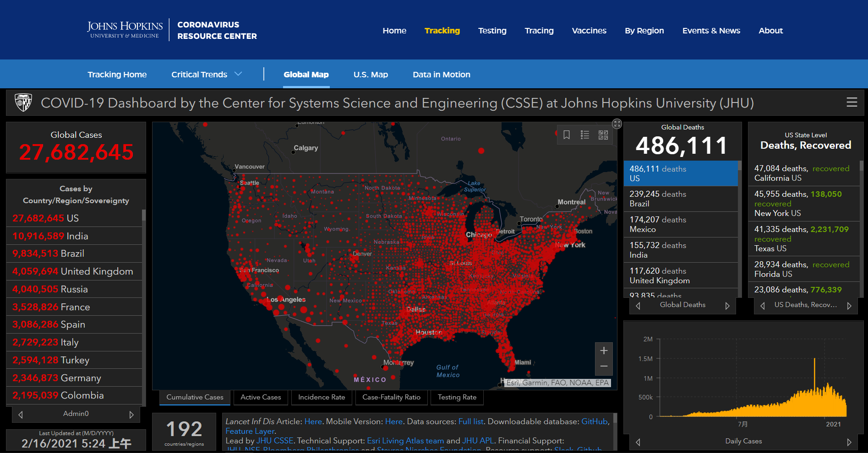Go to previous Admin0 list page
The height and width of the screenshot is (453, 868).
coord(21,415)
